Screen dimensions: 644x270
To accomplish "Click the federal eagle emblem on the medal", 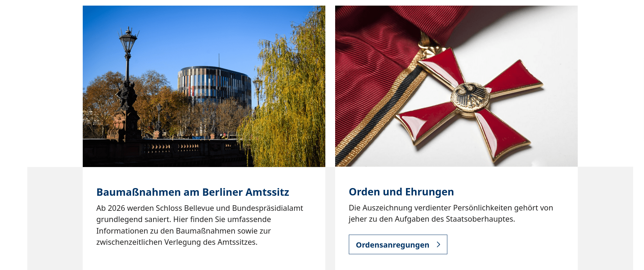I will (x=470, y=96).
